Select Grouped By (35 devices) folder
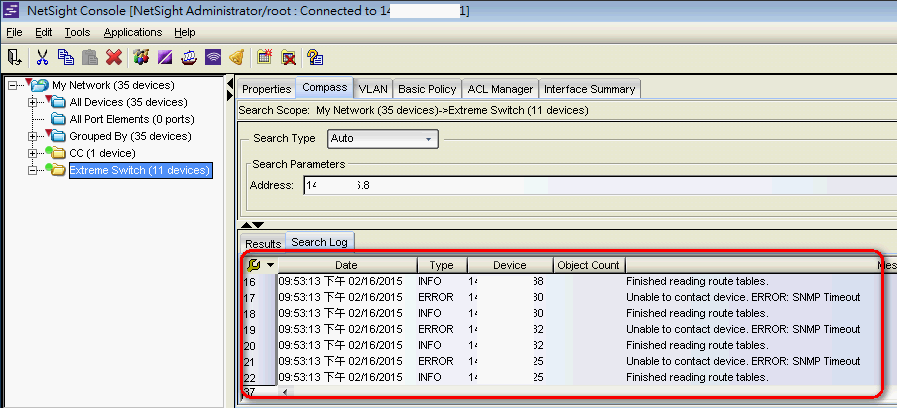The height and width of the screenshot is (408, 897). pyautogui.click(x=130, y=136)
